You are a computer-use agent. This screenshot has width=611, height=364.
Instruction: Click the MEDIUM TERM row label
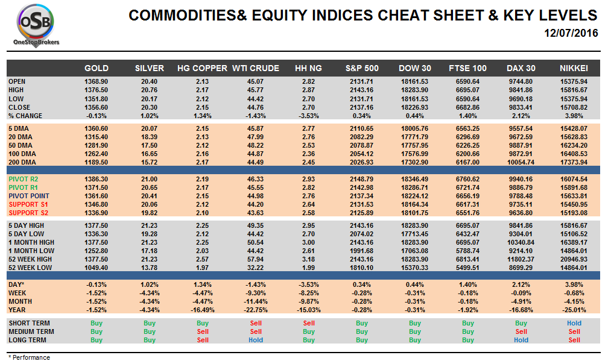pyautogui.click(x=31, y=331)
